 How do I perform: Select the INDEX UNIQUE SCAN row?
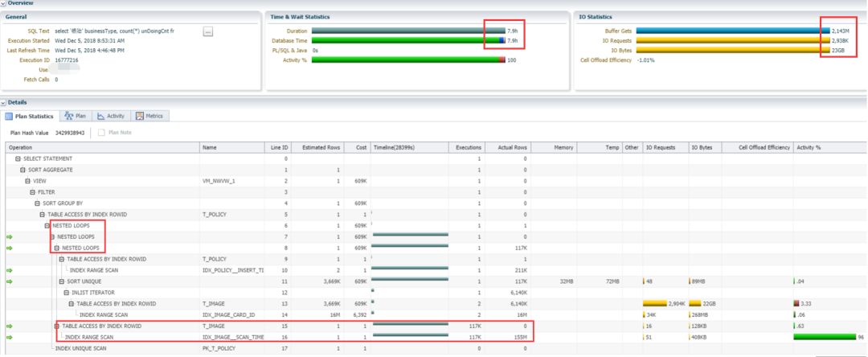pos(80,349)
